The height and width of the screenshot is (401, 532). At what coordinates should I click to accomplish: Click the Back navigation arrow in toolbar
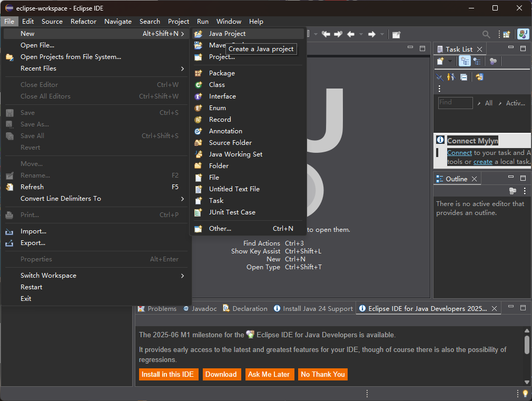pos(351,34)
